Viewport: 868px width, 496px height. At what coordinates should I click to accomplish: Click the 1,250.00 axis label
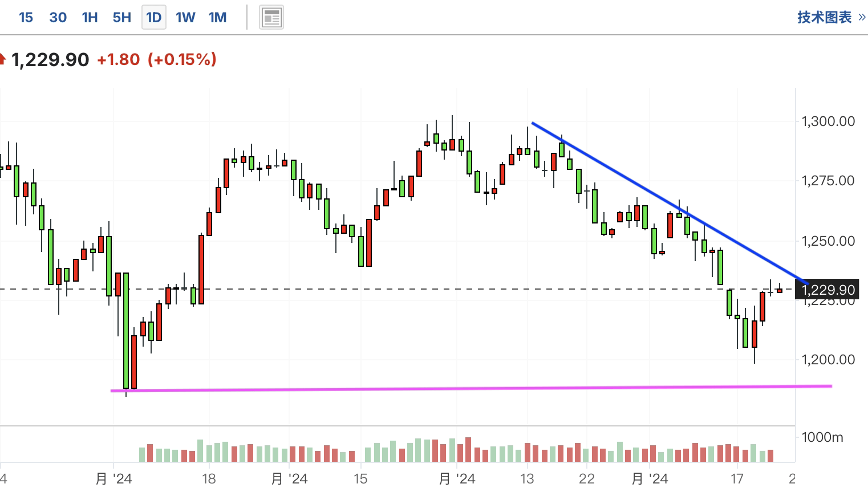coord(828,241)
